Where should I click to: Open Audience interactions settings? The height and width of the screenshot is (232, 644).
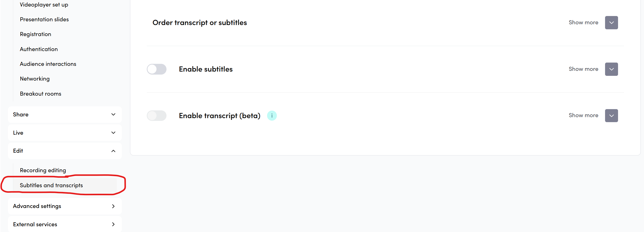tap(48, 64)
